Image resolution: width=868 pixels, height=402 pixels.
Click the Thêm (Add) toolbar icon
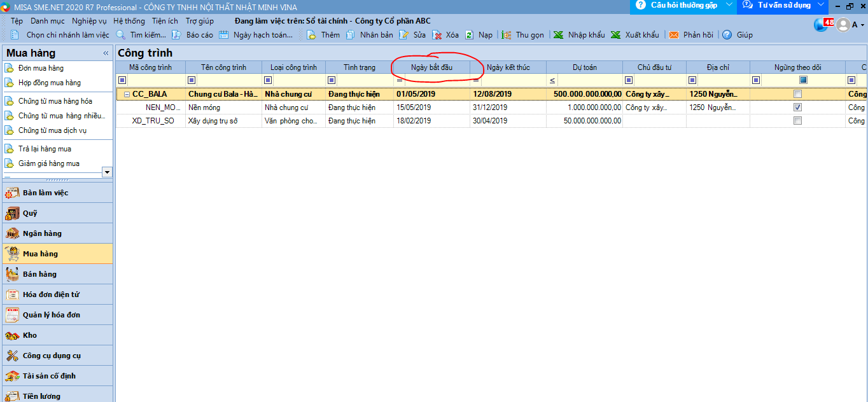312,35
